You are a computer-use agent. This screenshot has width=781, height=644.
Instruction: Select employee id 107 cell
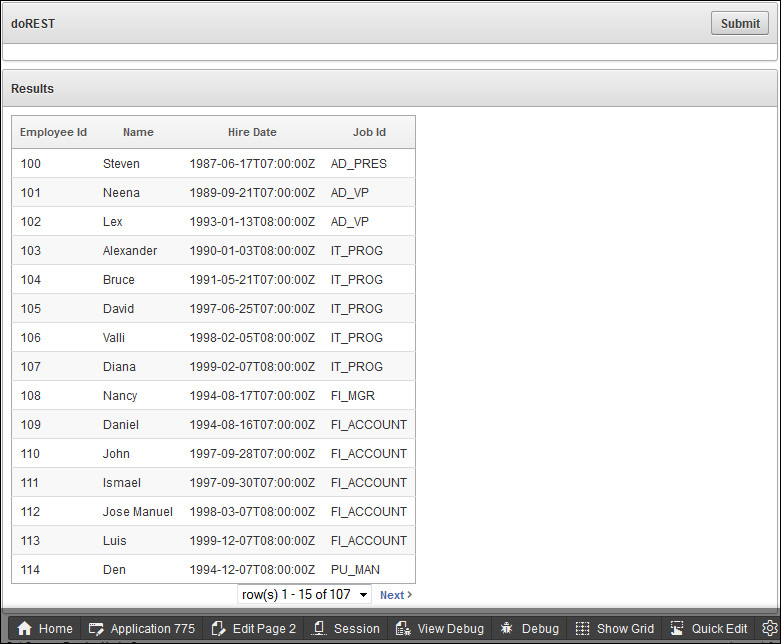30,367
